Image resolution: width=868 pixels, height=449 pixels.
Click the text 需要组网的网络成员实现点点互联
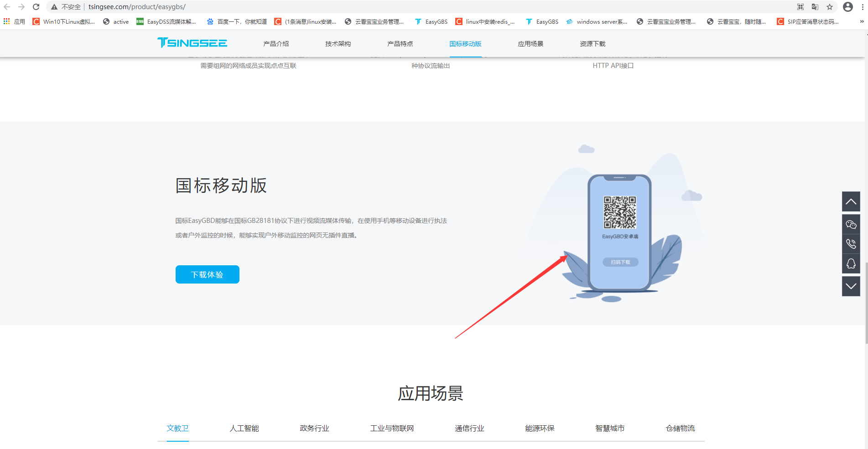click(248, 66)
